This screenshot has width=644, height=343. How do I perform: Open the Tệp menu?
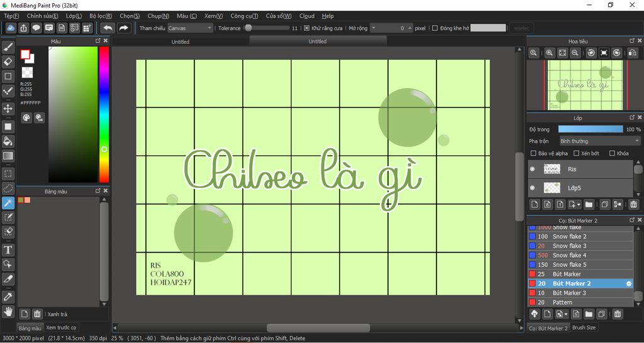tap(11, 16)
